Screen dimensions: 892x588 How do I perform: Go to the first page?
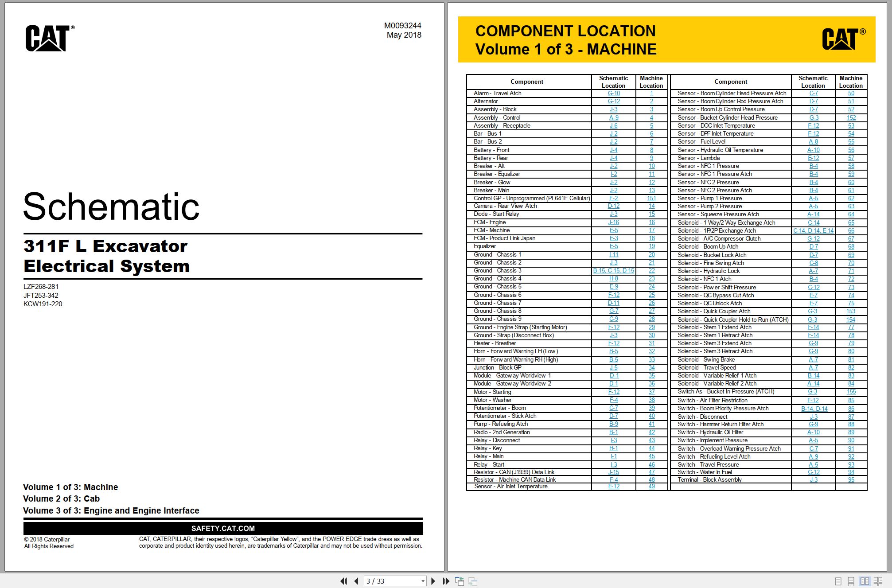click(343, 581)
